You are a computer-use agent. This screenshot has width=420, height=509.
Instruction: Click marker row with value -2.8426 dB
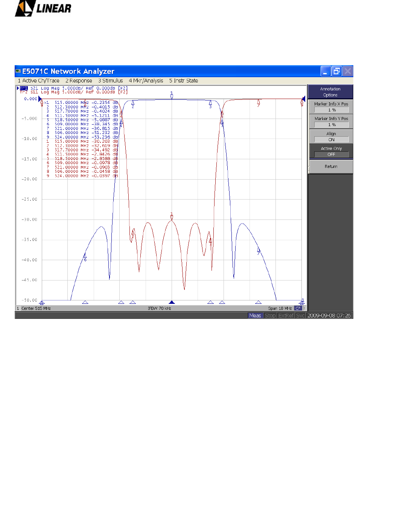[81, 154]
